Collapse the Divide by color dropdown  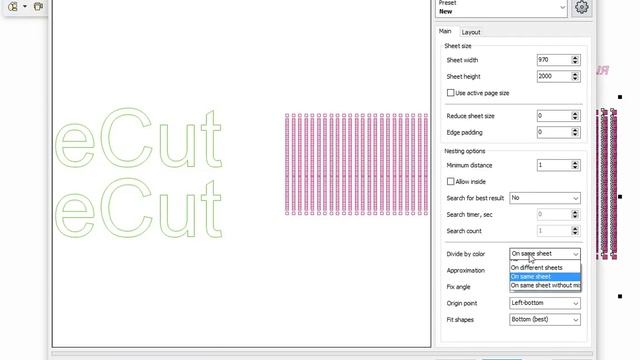(x=545, y=254)
